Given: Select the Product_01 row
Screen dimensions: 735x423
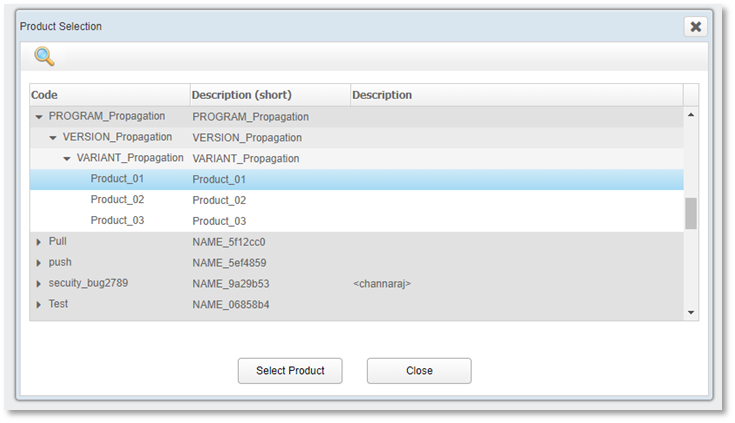Looking at the screenshot, I should coord(117,179).
